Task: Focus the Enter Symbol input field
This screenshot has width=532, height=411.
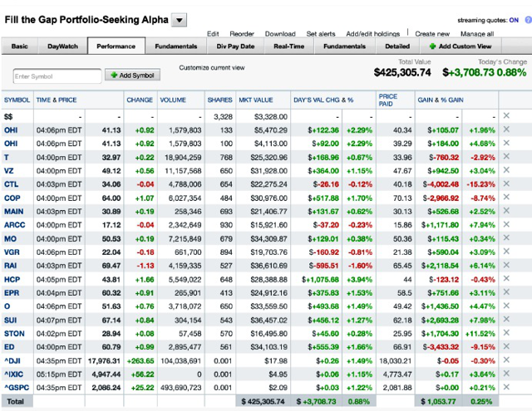Action: (57, 76)
